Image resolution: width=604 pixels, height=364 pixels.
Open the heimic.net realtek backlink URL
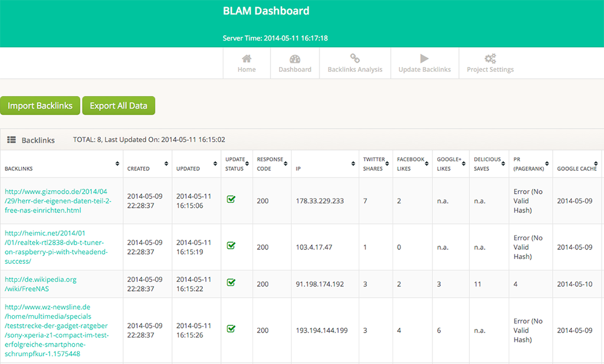56,247
